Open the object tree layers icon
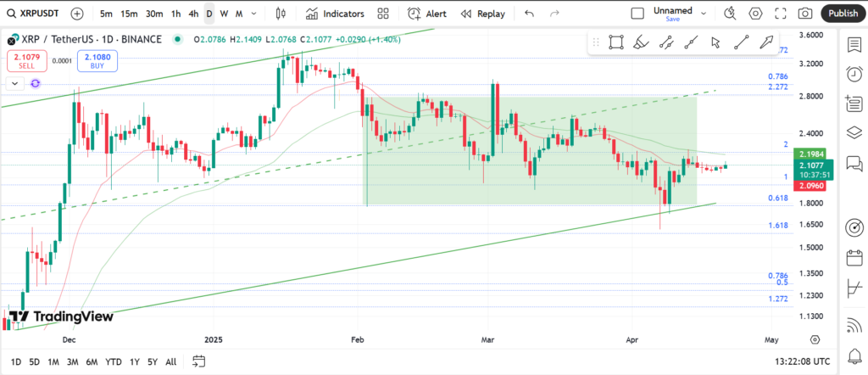Screen dimensions: 868x375 [x=854, y=132]
